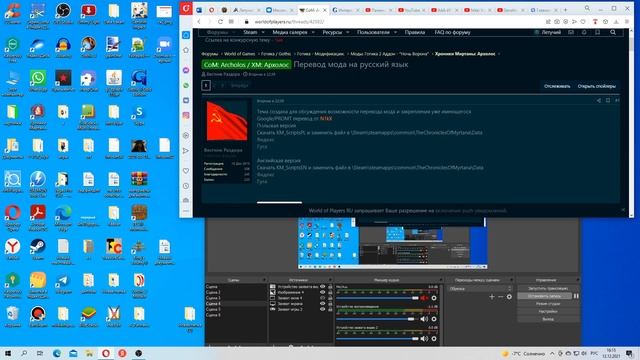Adjust volume slider of third mixer channel
Screen dimensions: 640x360
(x=378, y=339)
